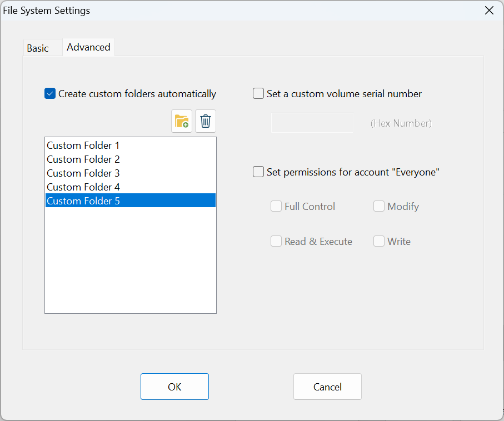
Task: Switch to the Basic tab
Action: [38, 48]
